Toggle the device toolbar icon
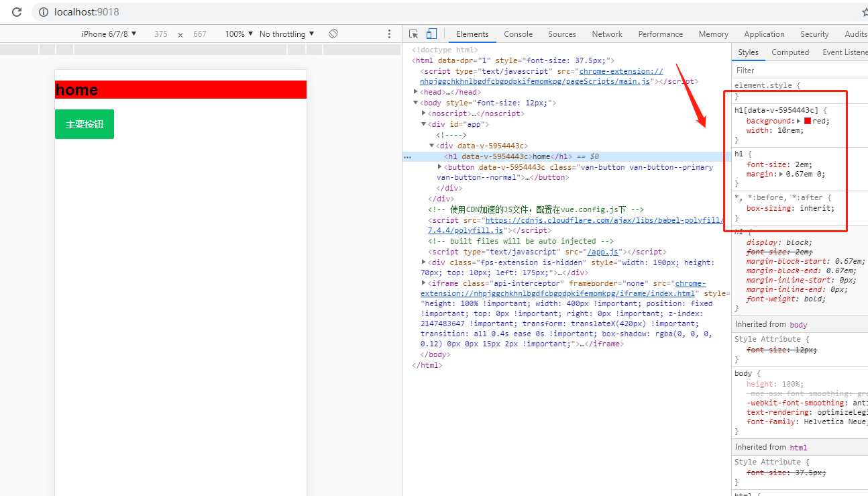 (431, 34)
